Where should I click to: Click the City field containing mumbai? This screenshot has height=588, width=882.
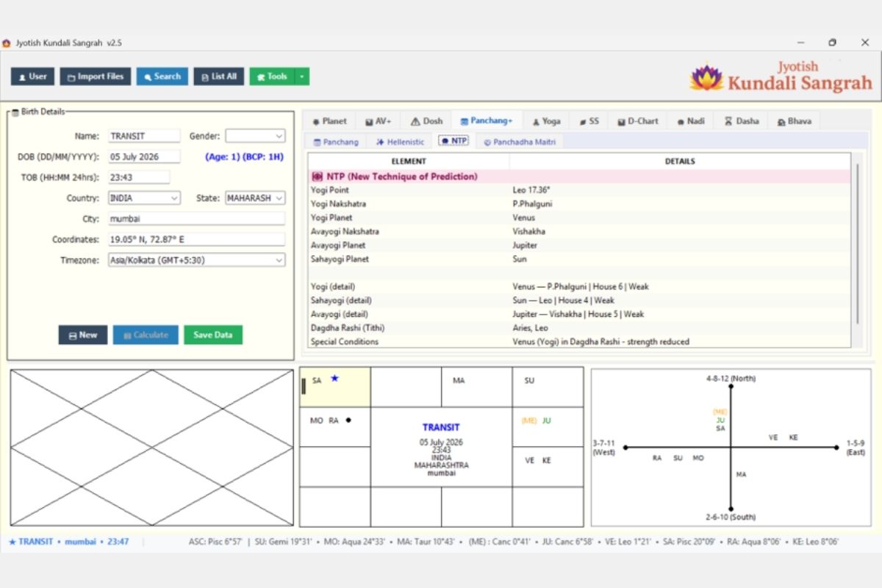point(196,219)
